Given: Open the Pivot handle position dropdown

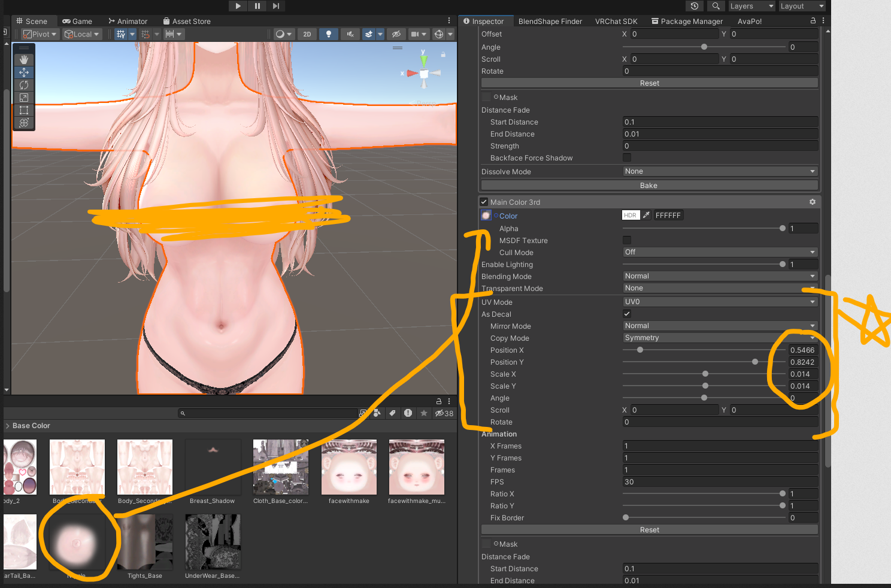Looking at the screenshot, I should click(40, 34).
